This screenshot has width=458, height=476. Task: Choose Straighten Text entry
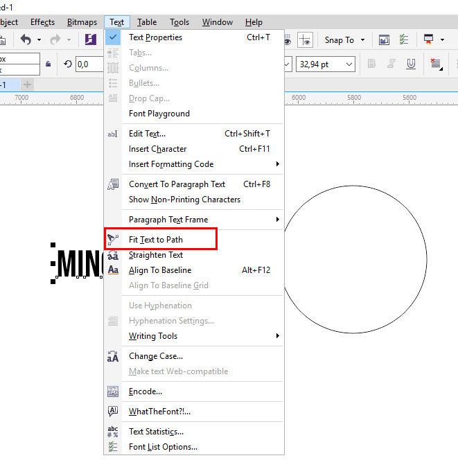pyautogui.click(x=194, y=255)
